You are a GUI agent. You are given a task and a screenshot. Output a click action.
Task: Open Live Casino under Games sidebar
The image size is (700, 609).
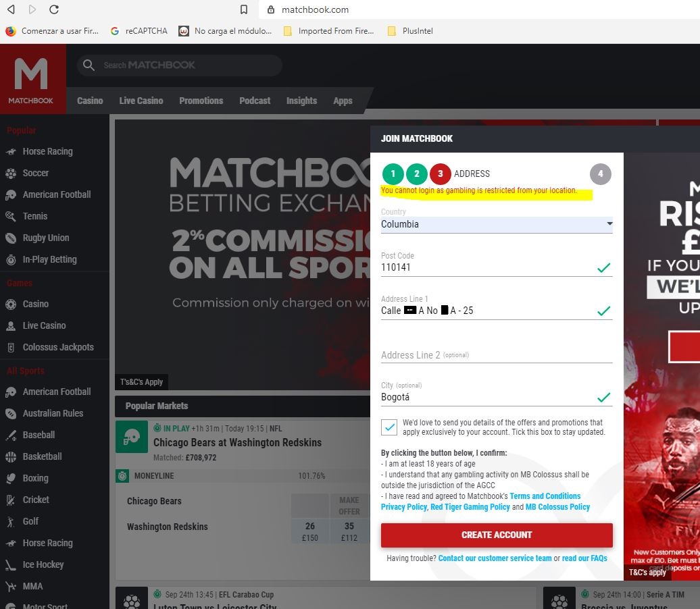[x=55, y=325]
